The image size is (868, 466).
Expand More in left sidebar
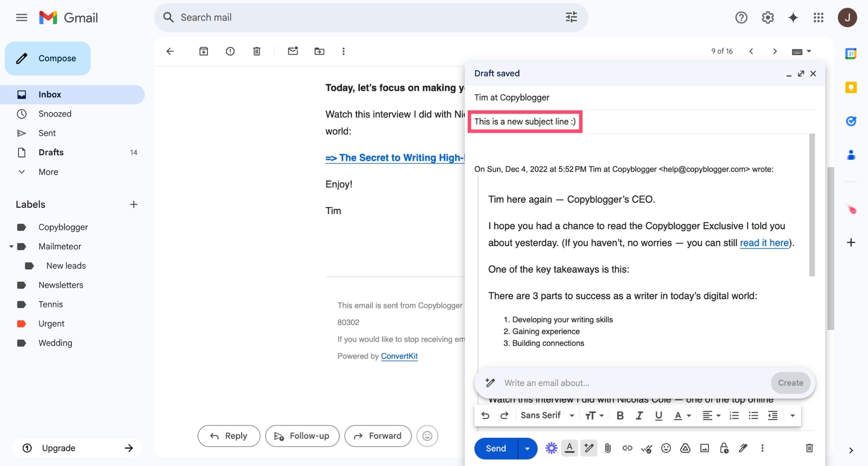coord(48,172)
